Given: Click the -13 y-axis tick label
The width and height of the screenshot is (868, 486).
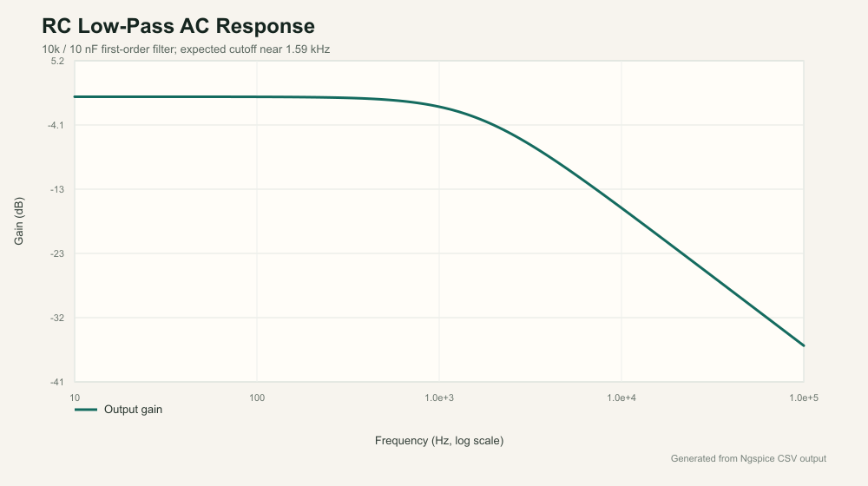Looking at the screenshot, I should tap(57, 189).
